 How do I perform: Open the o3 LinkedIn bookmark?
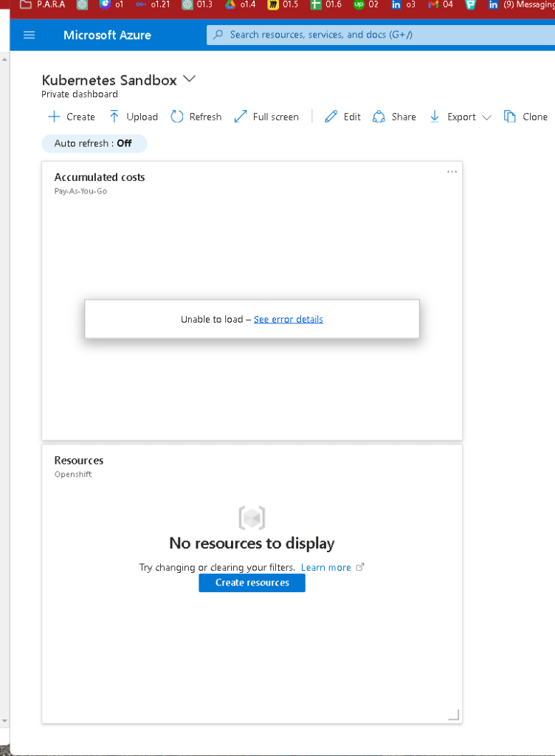[x=403, y=4]
